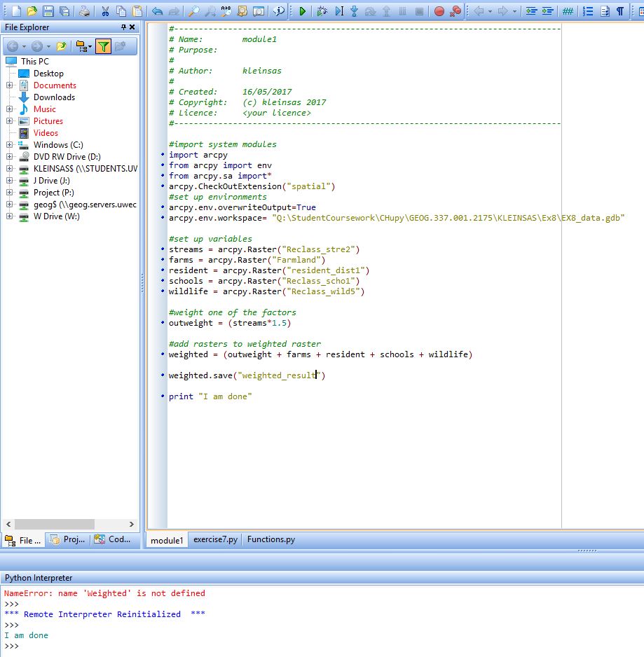Print the current script
The image size is (644, 657).
point(84,11)
